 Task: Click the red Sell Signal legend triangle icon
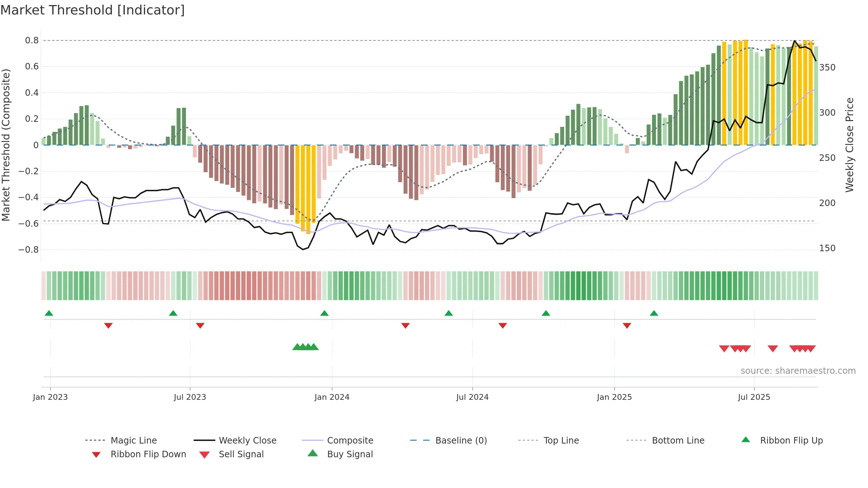point(204,455)
